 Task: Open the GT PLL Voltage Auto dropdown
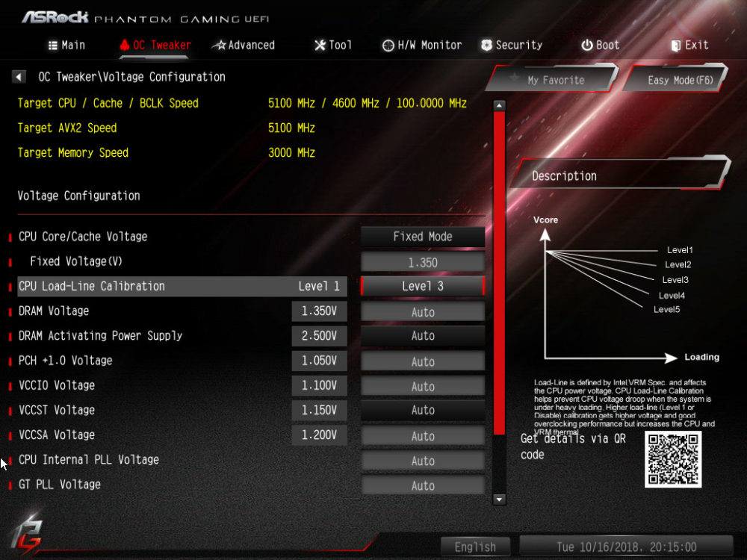tap(423, 485)
